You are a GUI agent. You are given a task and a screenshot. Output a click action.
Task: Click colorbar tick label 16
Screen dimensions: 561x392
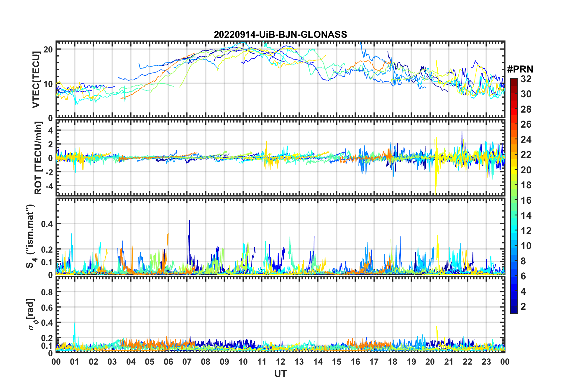526,200
